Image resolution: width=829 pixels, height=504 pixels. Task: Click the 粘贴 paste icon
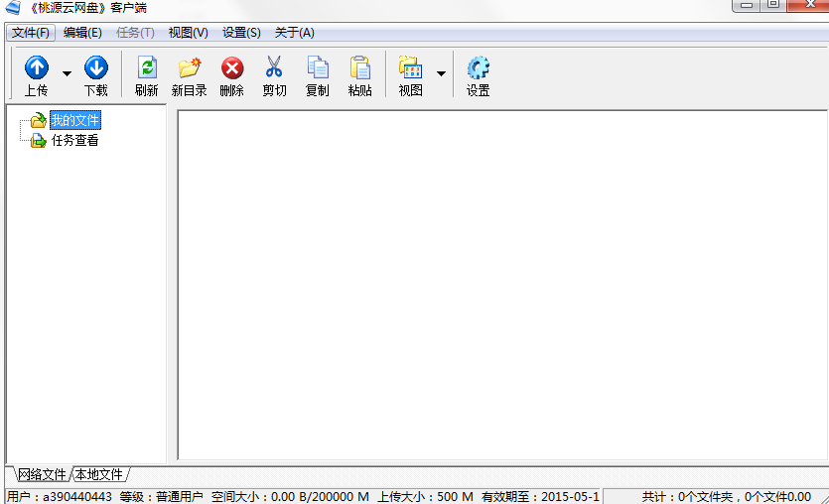360,67
